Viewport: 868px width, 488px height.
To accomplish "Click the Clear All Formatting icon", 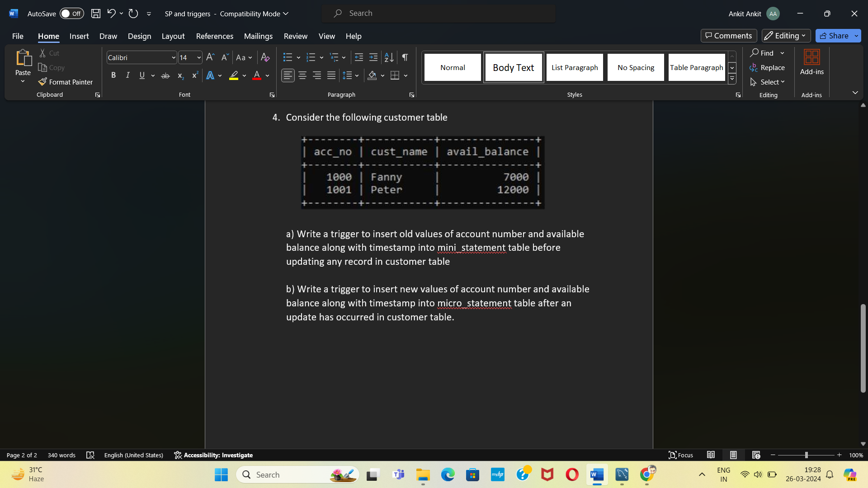I will click(x=265, y=57).
